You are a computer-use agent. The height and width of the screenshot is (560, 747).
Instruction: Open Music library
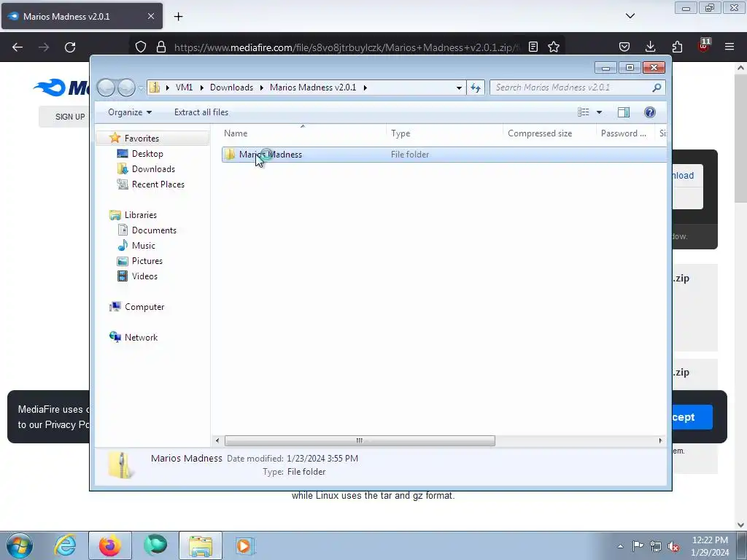(144, 245)
